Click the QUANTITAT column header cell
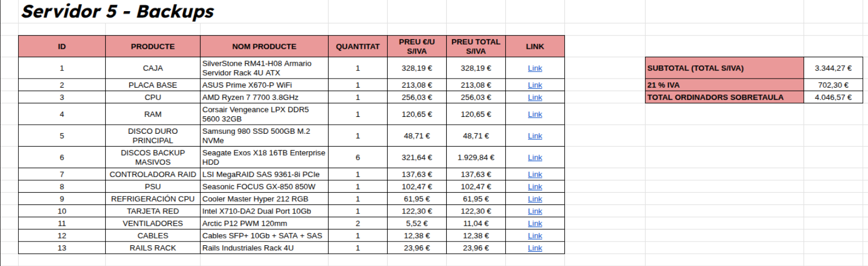This screenshot has width=868, height=266. (357, 46)
